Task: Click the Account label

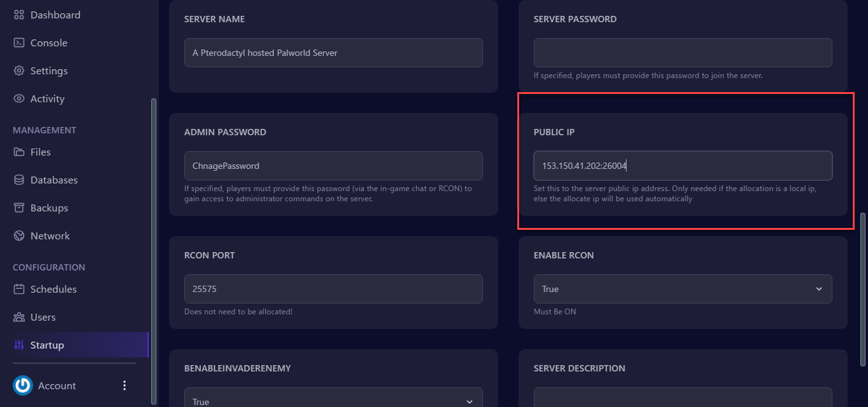Action: coord(57,385)
